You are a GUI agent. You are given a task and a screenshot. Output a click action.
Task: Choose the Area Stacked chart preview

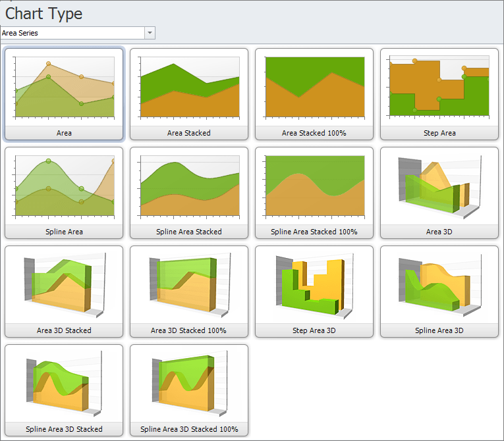[189, 88]
